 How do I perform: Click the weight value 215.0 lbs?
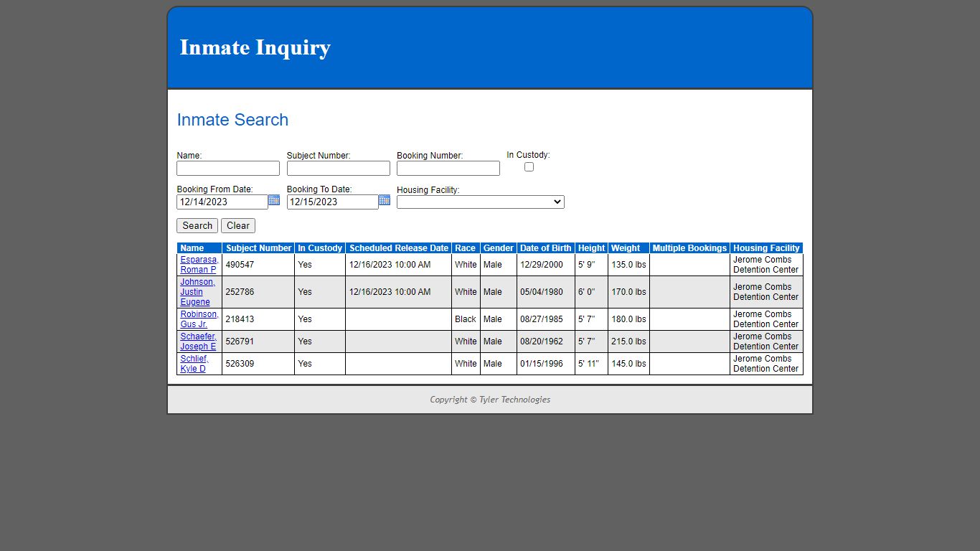(628, 342)
